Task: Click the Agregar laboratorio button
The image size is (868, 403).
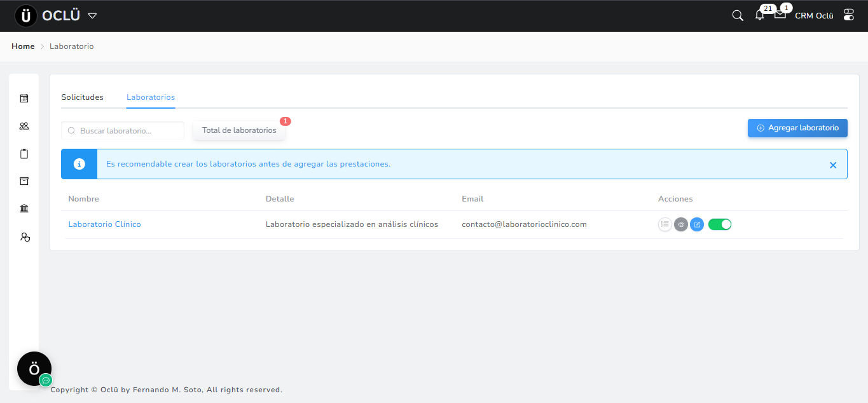Action: click(x=797, y=128)
